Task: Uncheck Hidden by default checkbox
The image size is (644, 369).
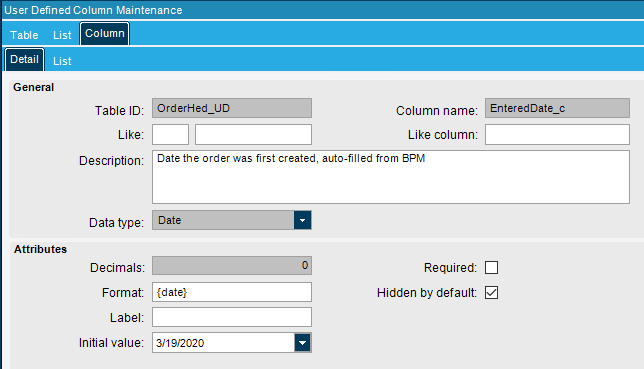Action: pos(491,293)
